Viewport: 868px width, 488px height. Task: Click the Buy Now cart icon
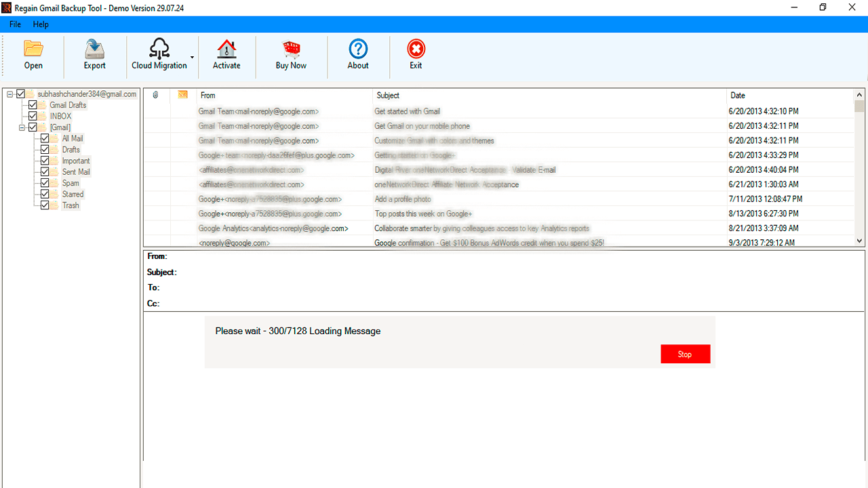point(291,49)
